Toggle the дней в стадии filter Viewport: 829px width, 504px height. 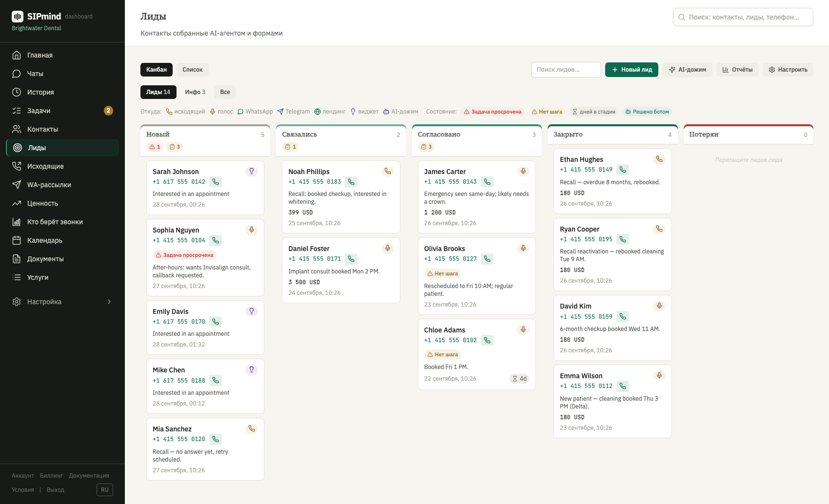(594, 112)
